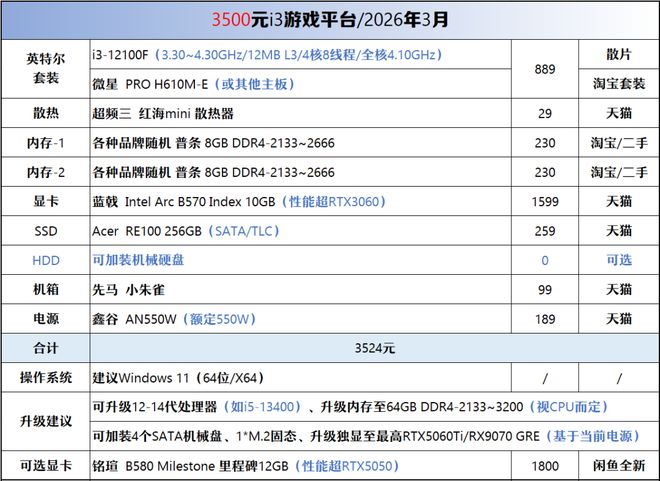Click the blue "可选" cell
Viewport: 660px width, 481px height.
pyautogui.click(x=619, y=260)
